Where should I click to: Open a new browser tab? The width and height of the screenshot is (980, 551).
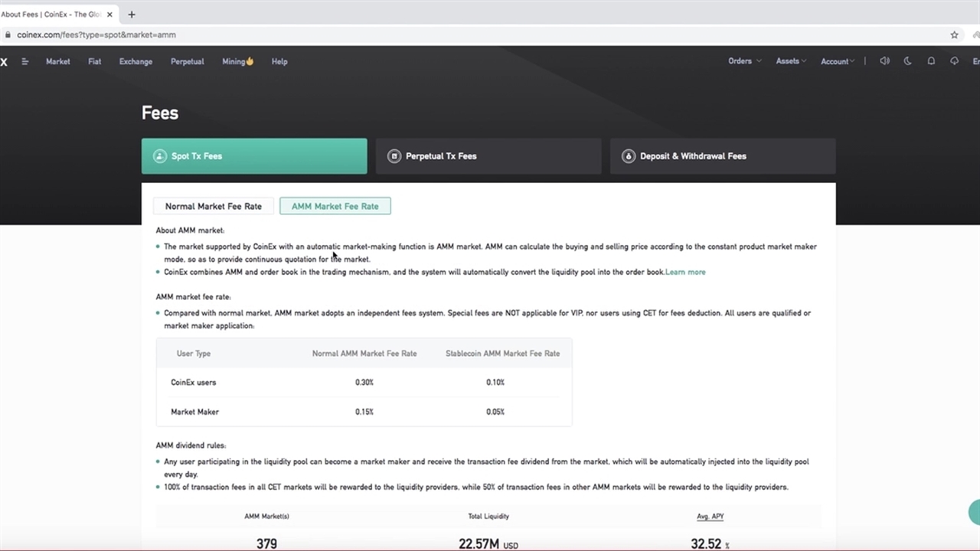[132, 14]
